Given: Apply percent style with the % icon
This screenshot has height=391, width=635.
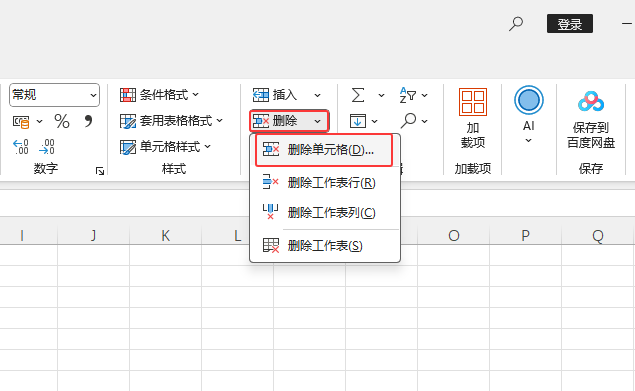Looking at the screenshot, I should pos(62,121).
